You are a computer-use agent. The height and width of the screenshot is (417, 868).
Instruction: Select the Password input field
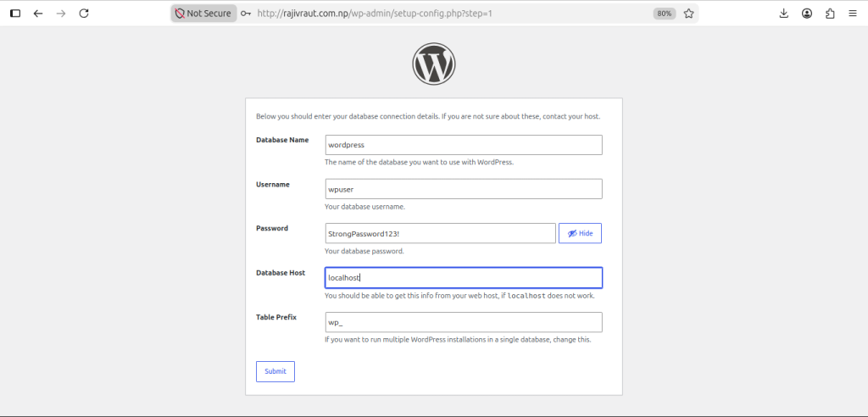(x=440, y=233)
